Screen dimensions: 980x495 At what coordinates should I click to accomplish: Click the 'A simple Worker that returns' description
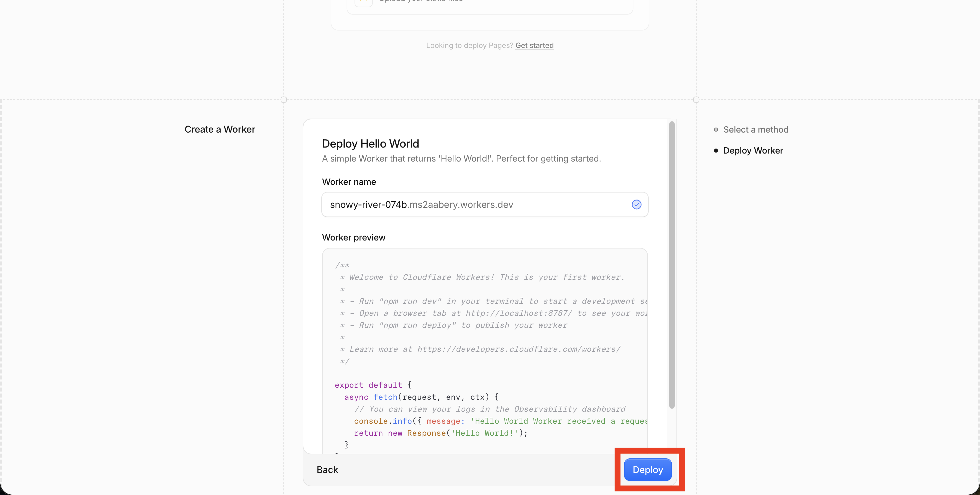pos(461,159)
